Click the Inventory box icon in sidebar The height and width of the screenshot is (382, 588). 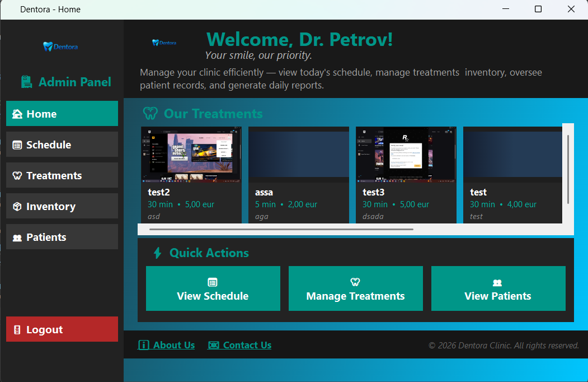point(17,207)
